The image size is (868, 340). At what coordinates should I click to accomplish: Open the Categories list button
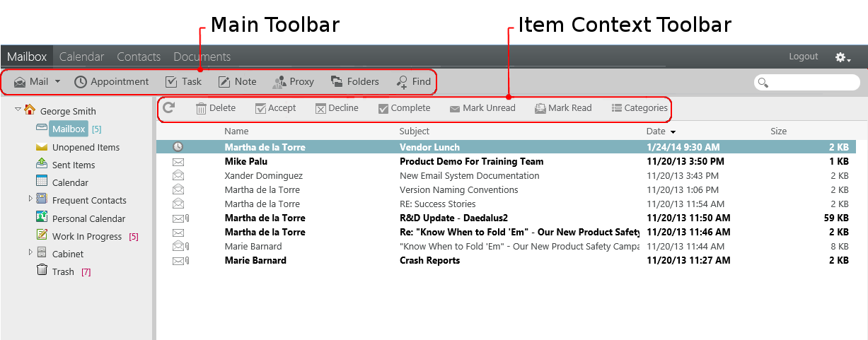[x=640, y=108]
